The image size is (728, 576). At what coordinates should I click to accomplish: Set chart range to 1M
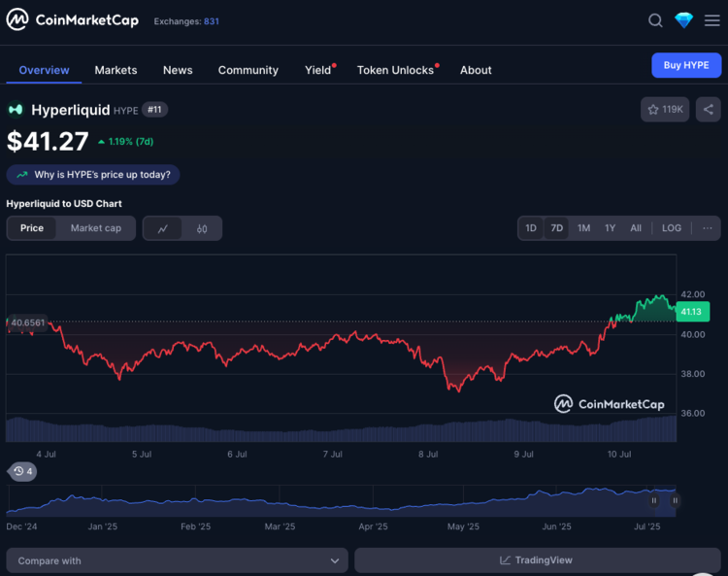tap(583, 228)
